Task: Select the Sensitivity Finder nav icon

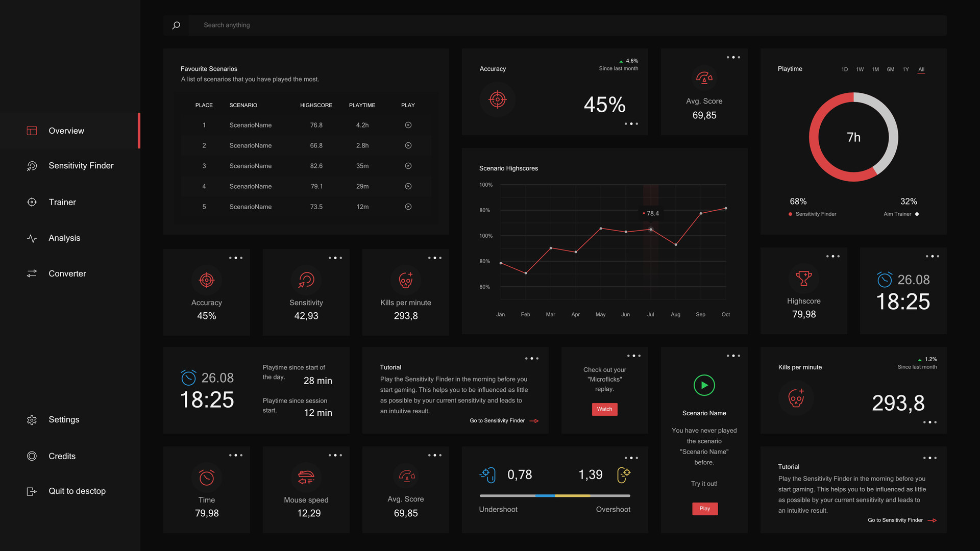Action: [32, 166]
